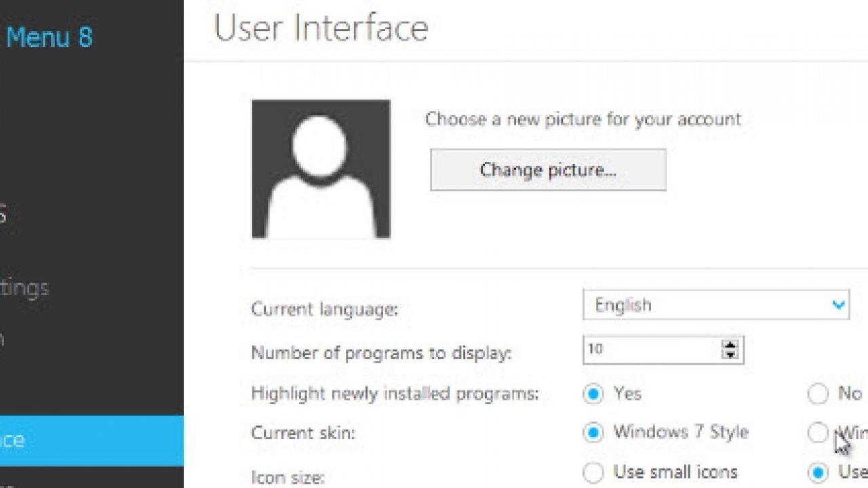868x488 pixels.
Task: Select No for highlighting new programs
Action: [818, 394]
